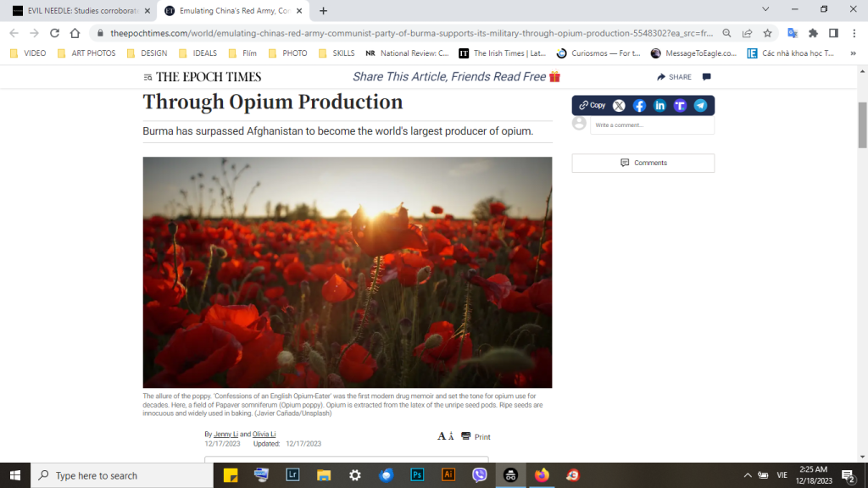
Task: Share article on Facebook
Action: pyautogui.click(x=639, y=106)
